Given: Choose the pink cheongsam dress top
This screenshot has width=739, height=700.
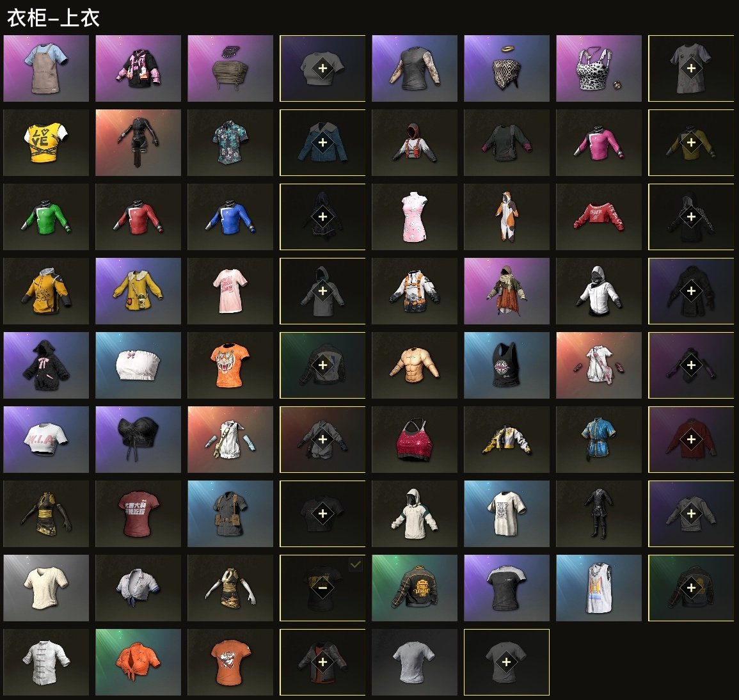Looking at the screenshot, I should [x=414, y=216].
